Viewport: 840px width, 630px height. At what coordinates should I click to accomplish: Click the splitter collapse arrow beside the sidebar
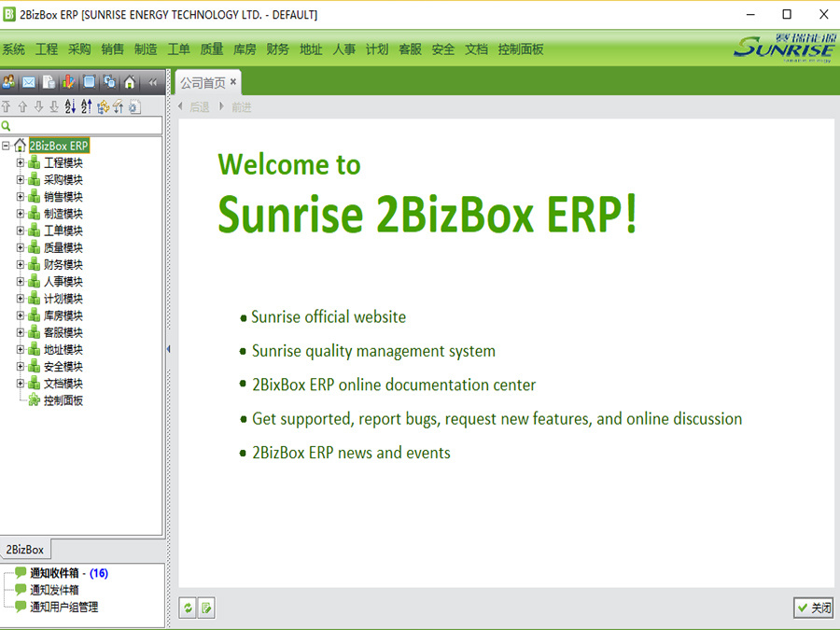168,349
